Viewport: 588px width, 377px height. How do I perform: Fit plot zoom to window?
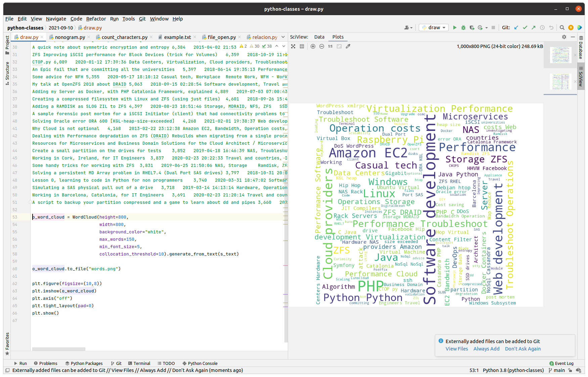(x=339, y=46)
